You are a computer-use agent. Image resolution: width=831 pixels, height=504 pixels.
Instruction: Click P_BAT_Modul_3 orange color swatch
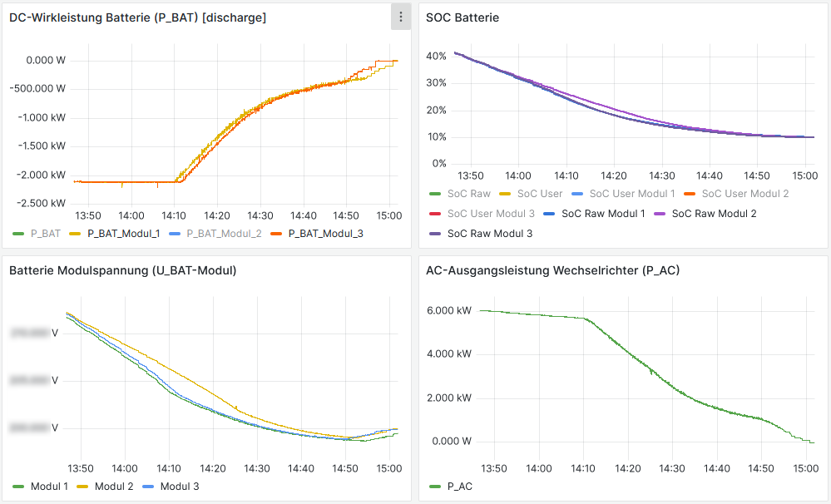277,234
